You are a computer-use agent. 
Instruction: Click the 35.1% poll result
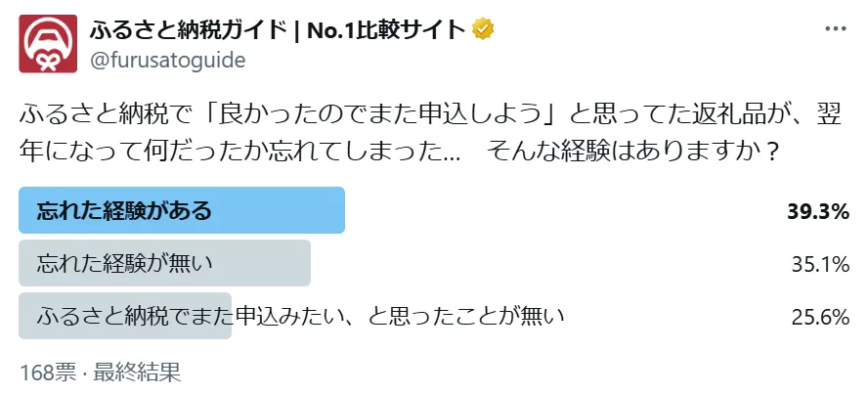point(819,263)
